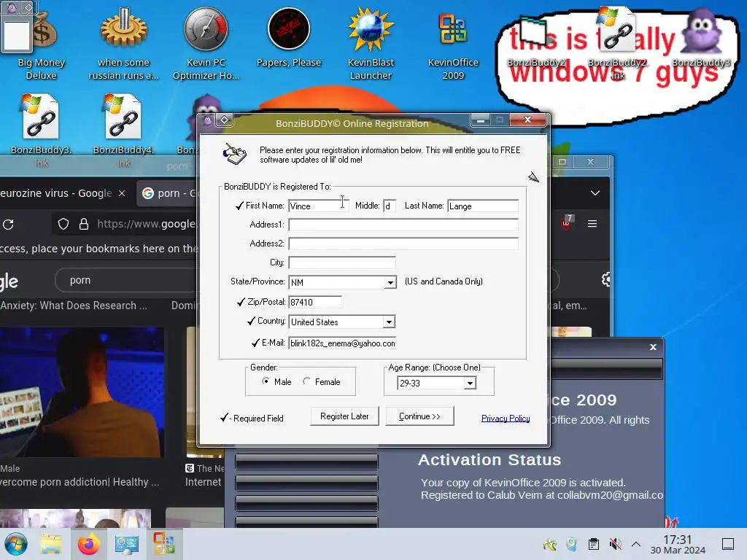This screenshot has width=747, height=560.
Task: Open File Explorer from the taskbar
Action: pos(50,544)
